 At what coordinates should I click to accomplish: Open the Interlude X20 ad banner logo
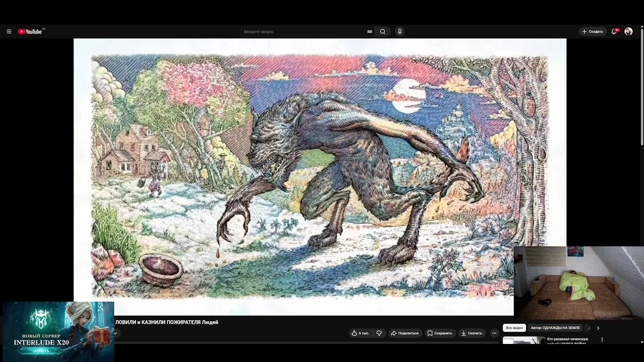[x=40, y=319]
